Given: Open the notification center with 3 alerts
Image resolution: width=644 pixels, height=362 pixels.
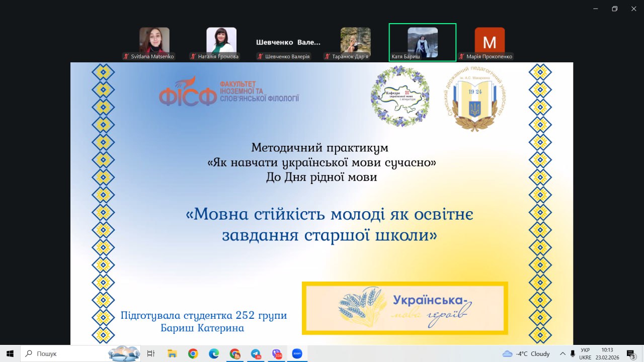Looking at the screenshot, I should (x=630, y=353).
